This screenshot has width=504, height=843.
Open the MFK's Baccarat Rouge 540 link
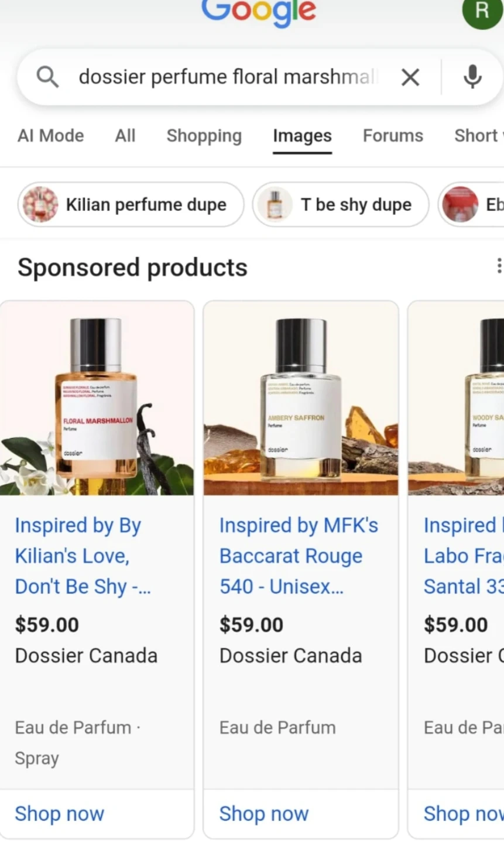[x=299, y=556]
